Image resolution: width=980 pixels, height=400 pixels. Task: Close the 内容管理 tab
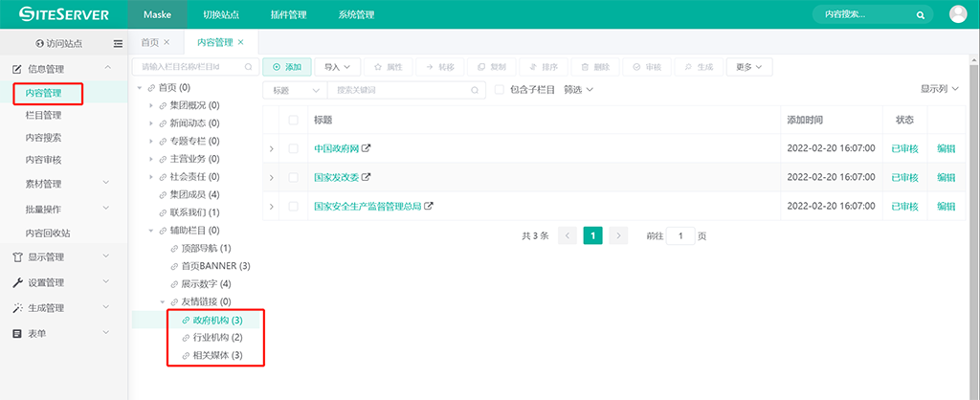[241, 42]
